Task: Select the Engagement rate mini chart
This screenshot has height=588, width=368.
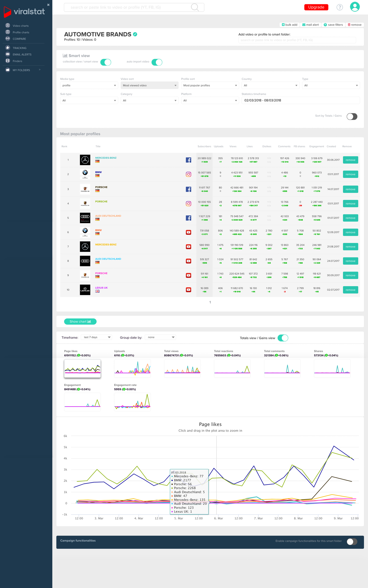Action: [x=132, y=402]
